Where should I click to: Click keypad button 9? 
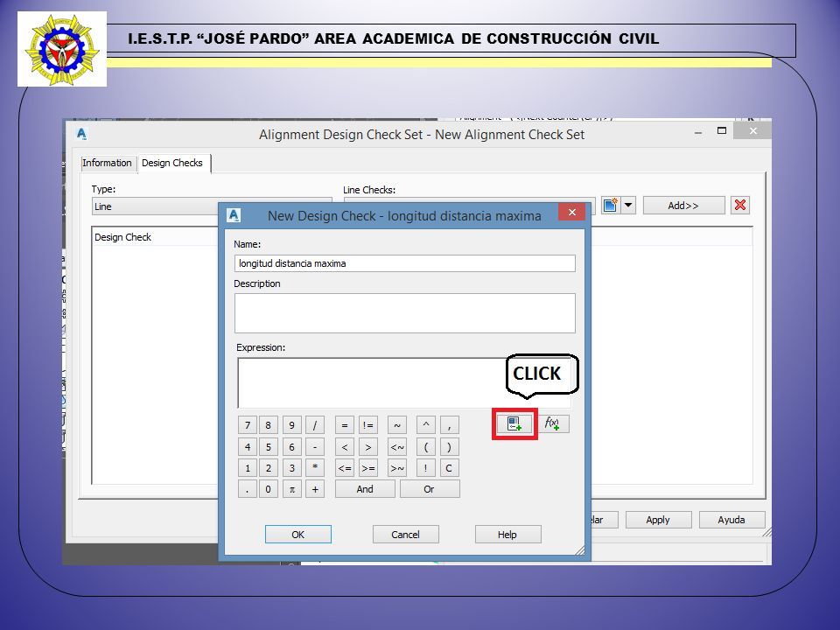[x=292, y=425]
